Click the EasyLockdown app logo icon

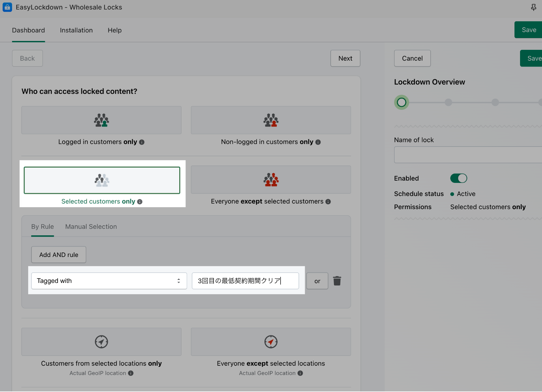coord(7,7)
